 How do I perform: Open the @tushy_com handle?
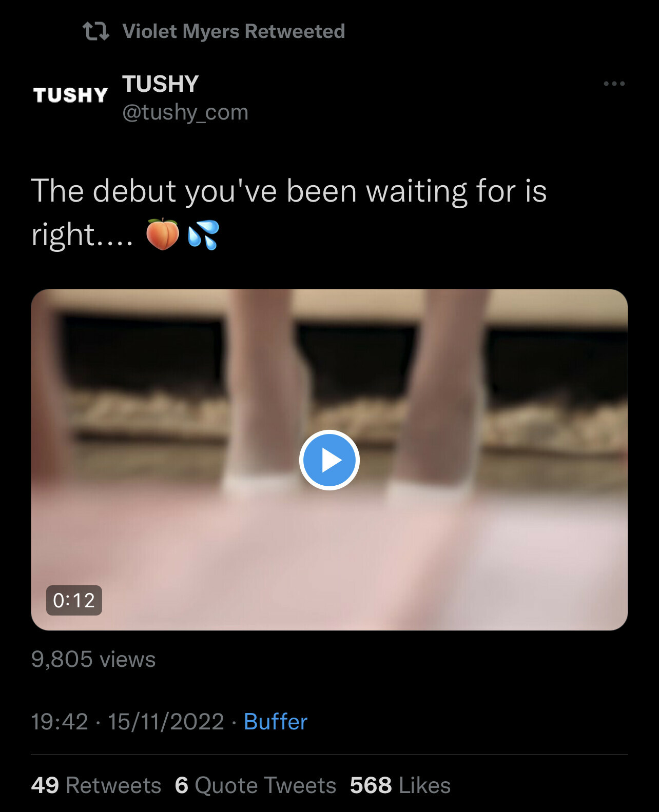tap(185, 112)
